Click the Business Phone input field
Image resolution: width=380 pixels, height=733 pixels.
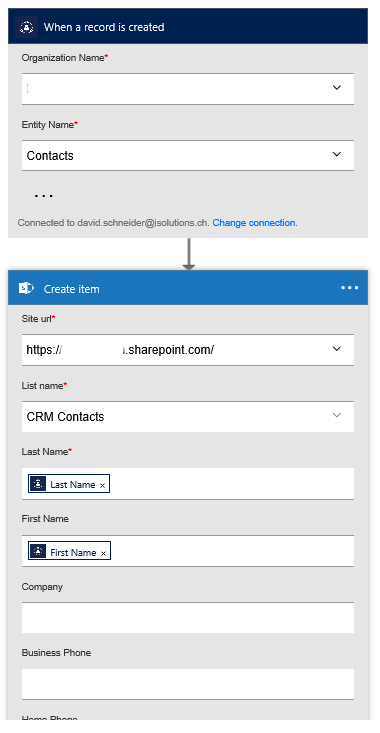pos(188,684)
